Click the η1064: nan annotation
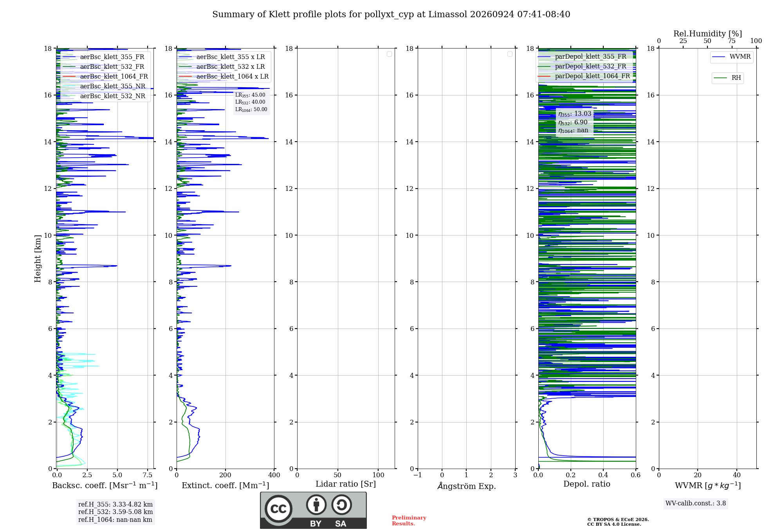This screenshot has width=783, height=532. 573,131
